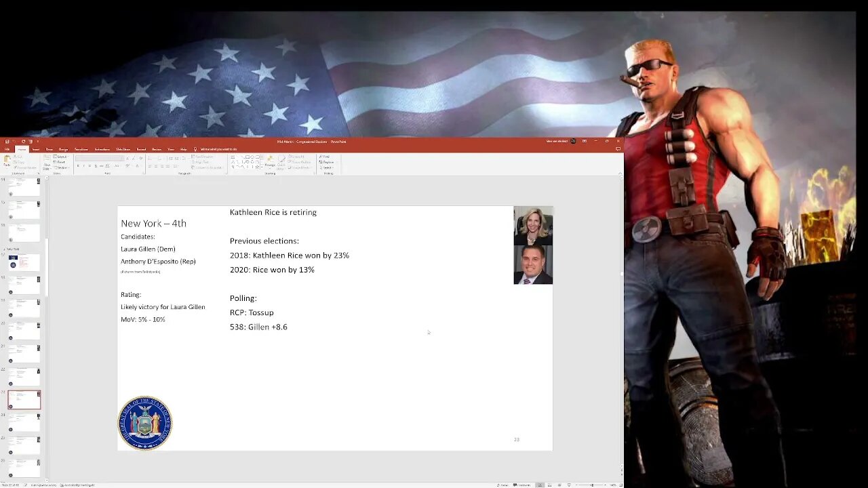Viewport: 868px width, 488px height.
Task: Click the line '2020: Rice won by 13%'
Action: click(272, 270)
